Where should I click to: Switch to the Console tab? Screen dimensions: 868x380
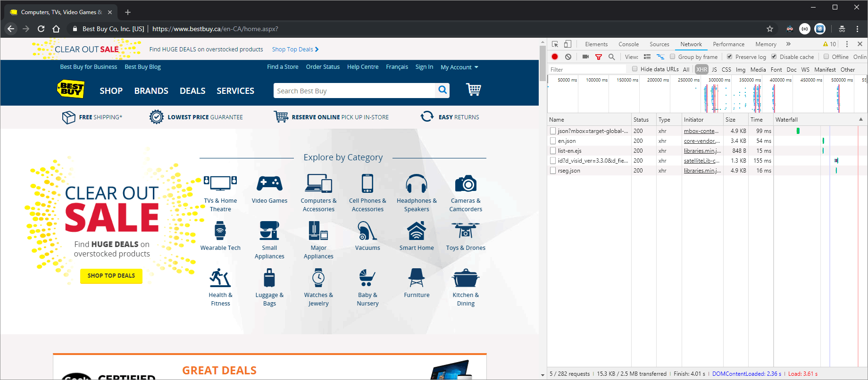pos(629,44)
